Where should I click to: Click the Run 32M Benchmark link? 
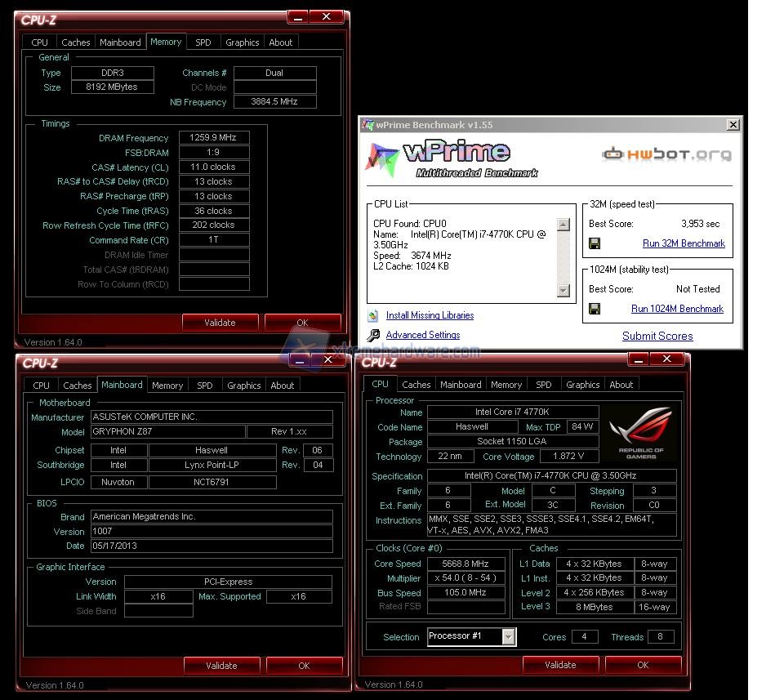[x=684, y=243]
